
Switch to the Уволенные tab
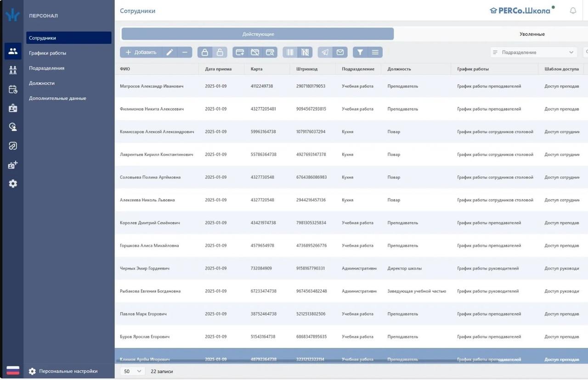532,34
